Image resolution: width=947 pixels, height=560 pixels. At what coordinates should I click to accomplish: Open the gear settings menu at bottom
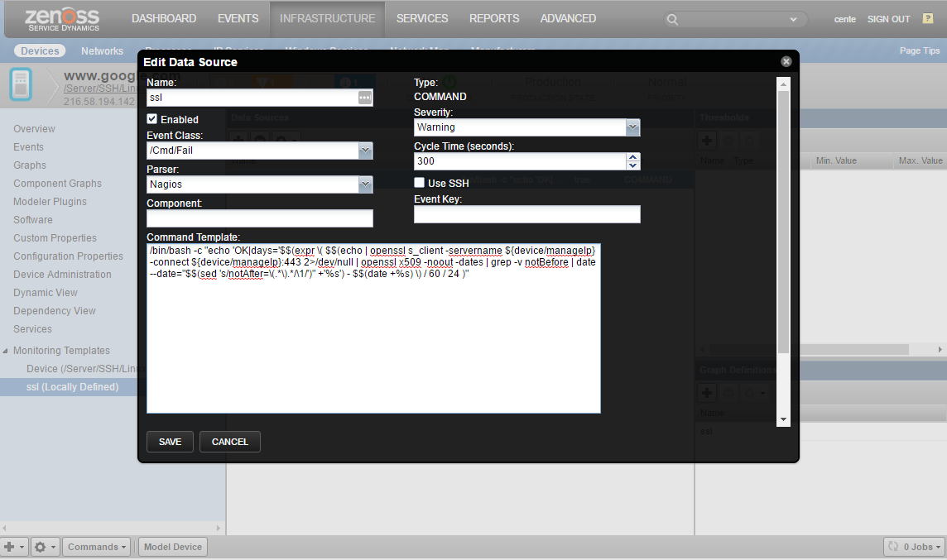[43, 547]
